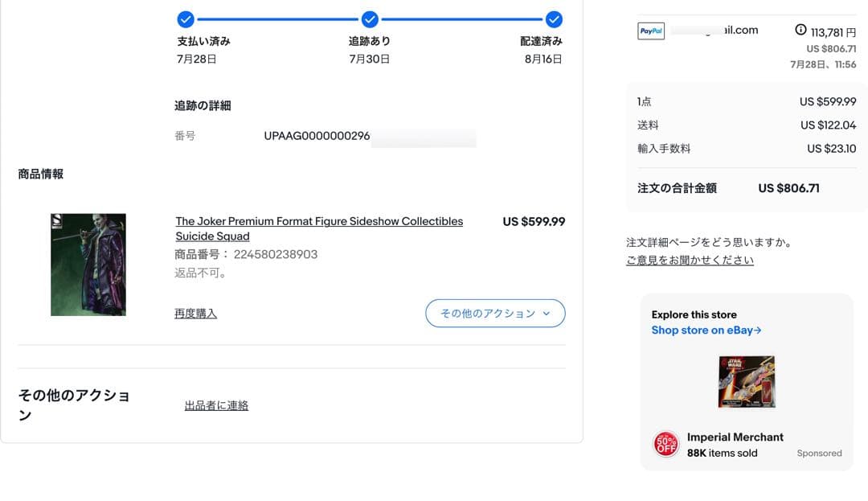The width and height of the screenshot is (868, 501).
Task: Open the Joker figure product thumbnail
Action: (x=88, y=265)
